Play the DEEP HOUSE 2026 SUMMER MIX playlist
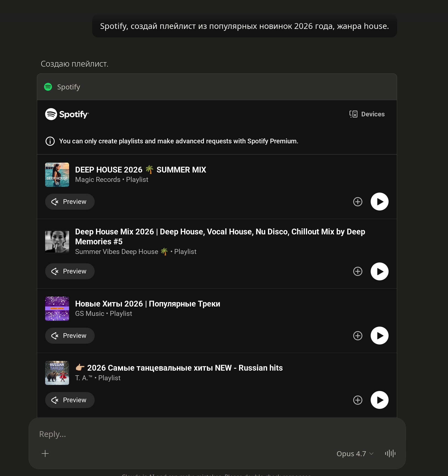Screen dimensions: 448x476 pos(379,202)
